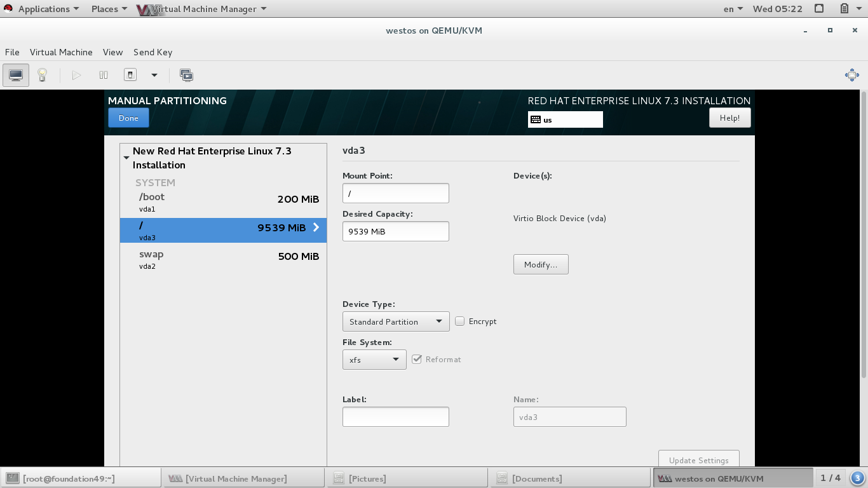Open the battery system menu icon
Viewport: 868px width, 488px height.
tap(844, 9)
